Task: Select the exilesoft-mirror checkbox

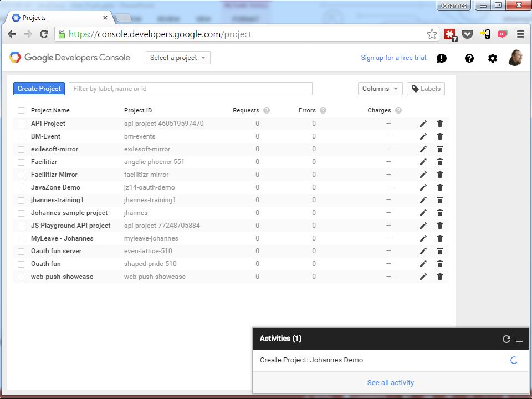Action: tap(21, 149)
